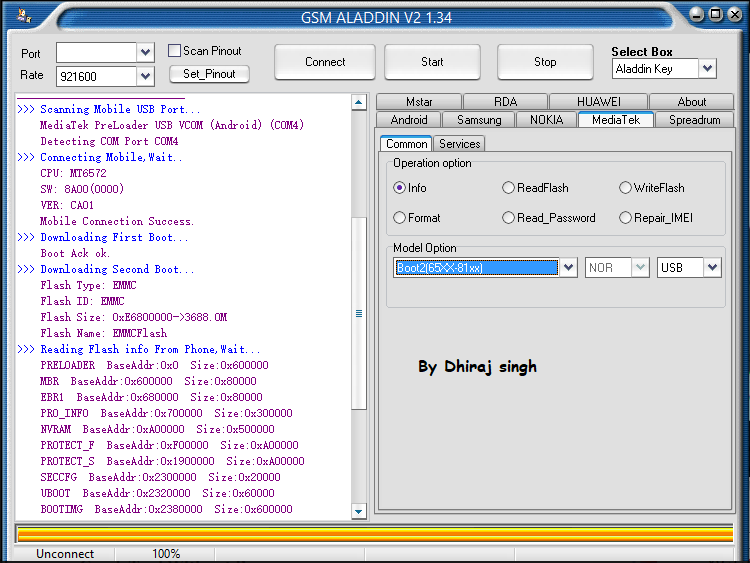Select the Format operation option
This screenshot has height=563, width=750.
point(399,218)
